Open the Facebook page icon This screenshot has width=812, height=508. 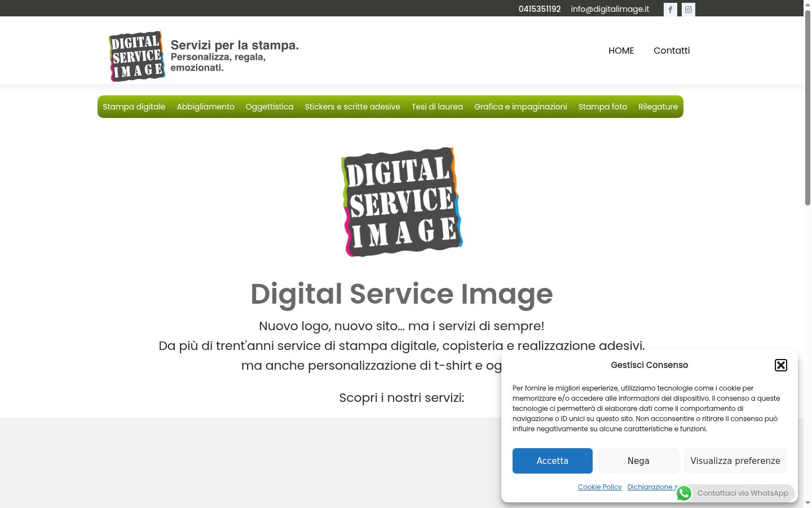(670, 10)
